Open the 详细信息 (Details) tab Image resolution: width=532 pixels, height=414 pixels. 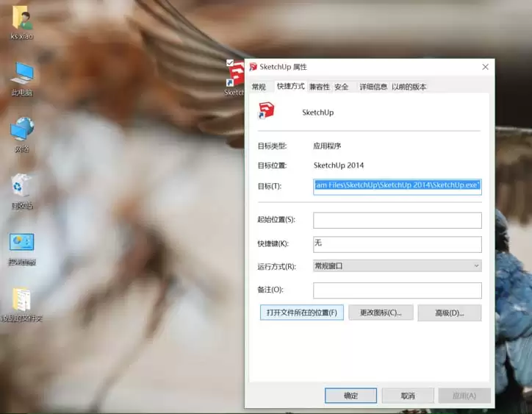tap(373, 87)
